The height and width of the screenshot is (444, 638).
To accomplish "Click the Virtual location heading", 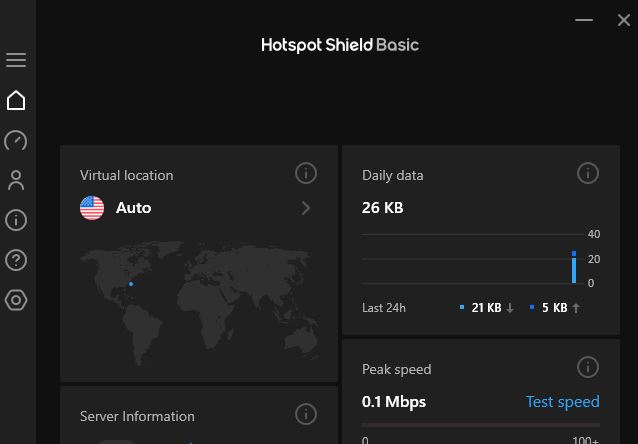I will (x=127, y=175).
